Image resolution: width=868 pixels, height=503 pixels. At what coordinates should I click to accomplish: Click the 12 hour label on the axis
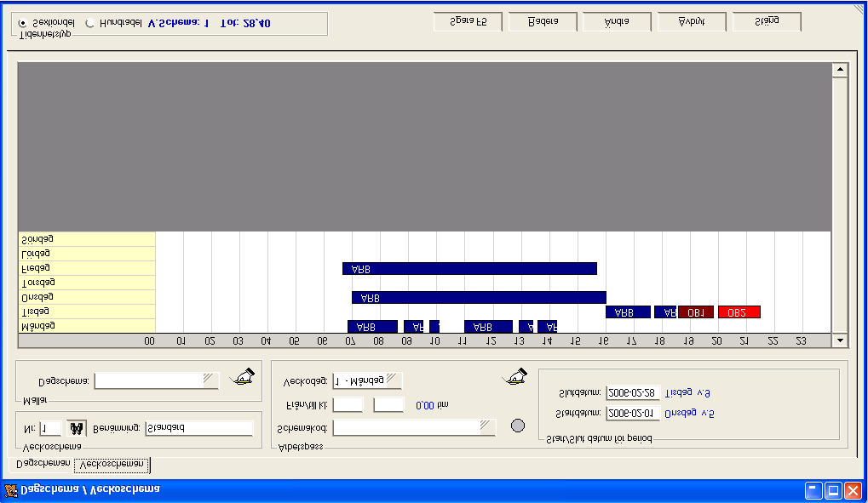tap(491, 341)
